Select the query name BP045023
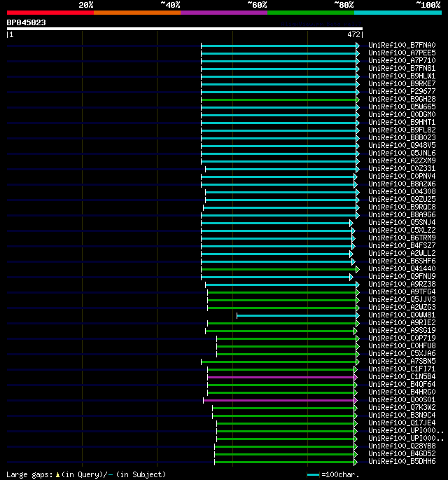Viewport: 448px width, 480px height. click(x=27, y=22)
